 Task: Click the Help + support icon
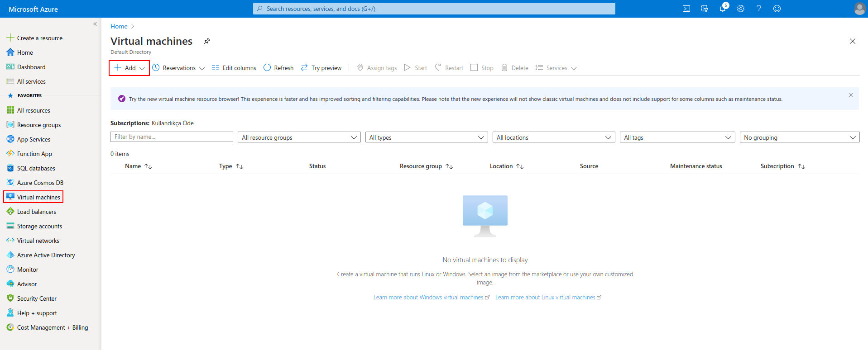coord(10,313)
